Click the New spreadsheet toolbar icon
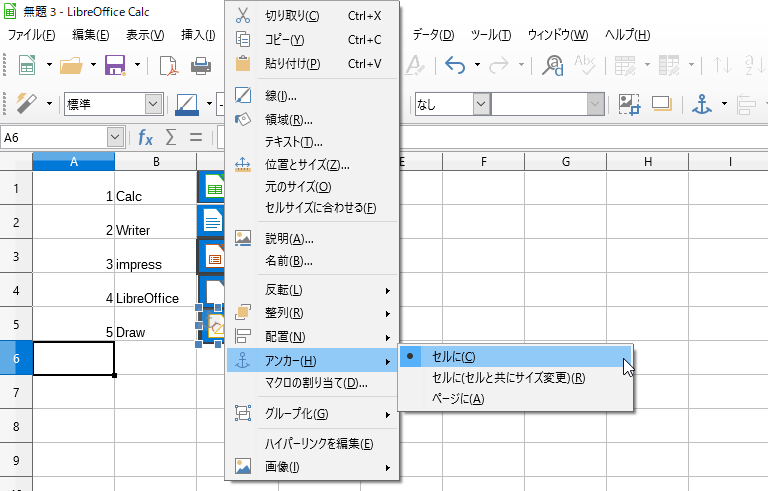Viewport: 768px width, 491px height. point(27,65)
